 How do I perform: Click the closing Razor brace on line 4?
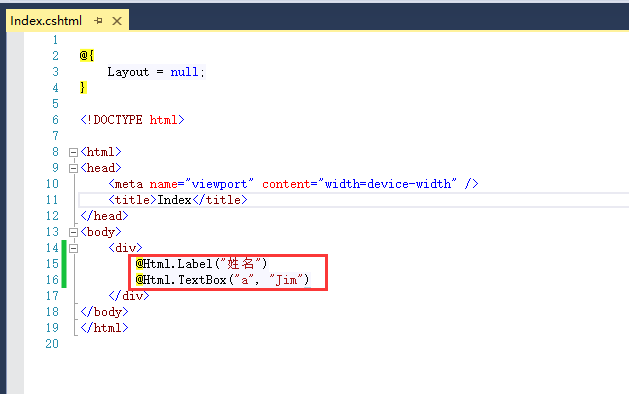coord(83,87)
